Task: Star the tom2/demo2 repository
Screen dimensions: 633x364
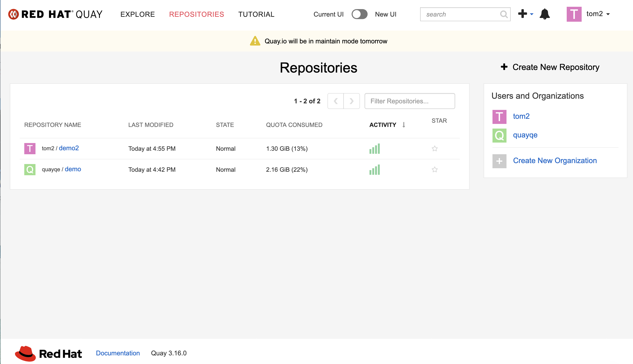Action: (x=435, y=148)
